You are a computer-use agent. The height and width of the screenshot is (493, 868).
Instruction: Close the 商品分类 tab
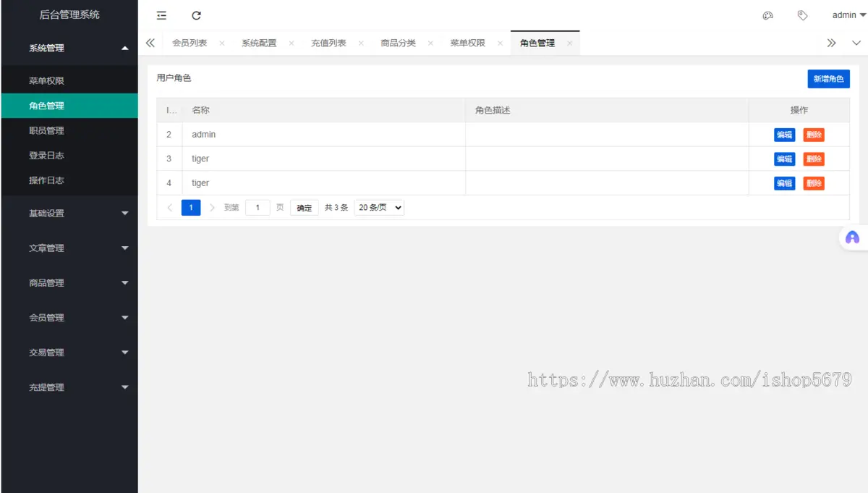[430, 43]
